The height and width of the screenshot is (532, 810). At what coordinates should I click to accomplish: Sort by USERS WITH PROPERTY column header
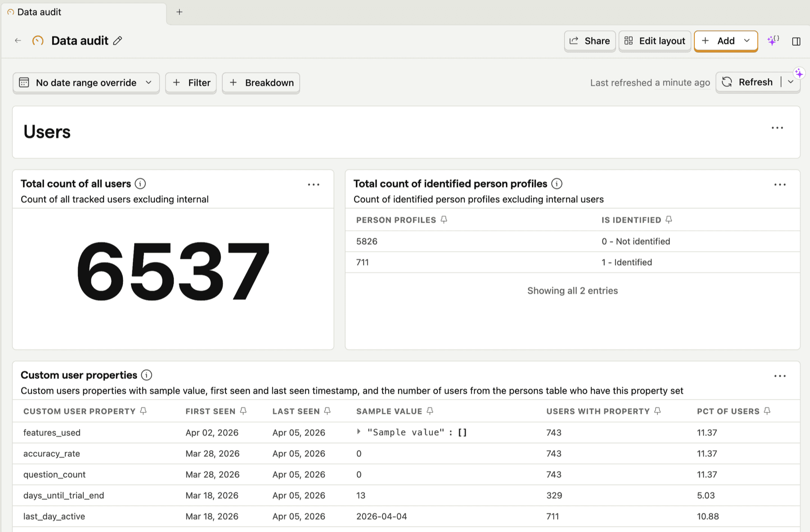598,411
